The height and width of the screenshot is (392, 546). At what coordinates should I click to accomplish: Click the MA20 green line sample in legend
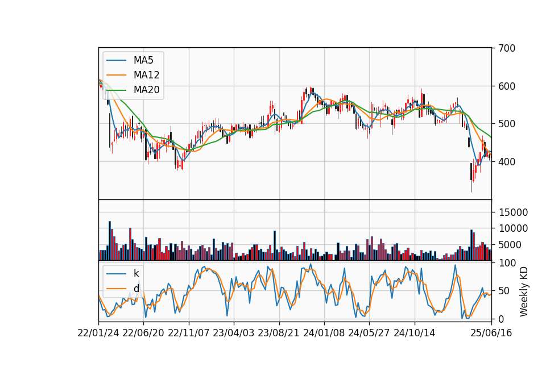click(x=116, y=90)
